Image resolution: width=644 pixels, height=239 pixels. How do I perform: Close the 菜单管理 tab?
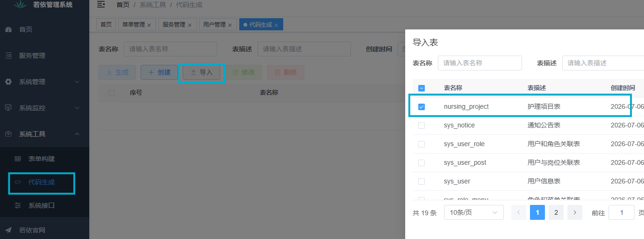coord(149,25)
